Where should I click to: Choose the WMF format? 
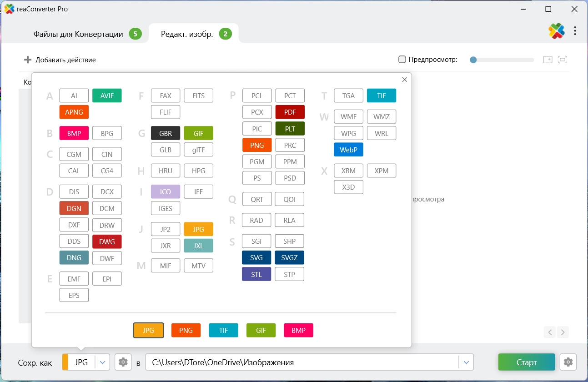[349, 116]
